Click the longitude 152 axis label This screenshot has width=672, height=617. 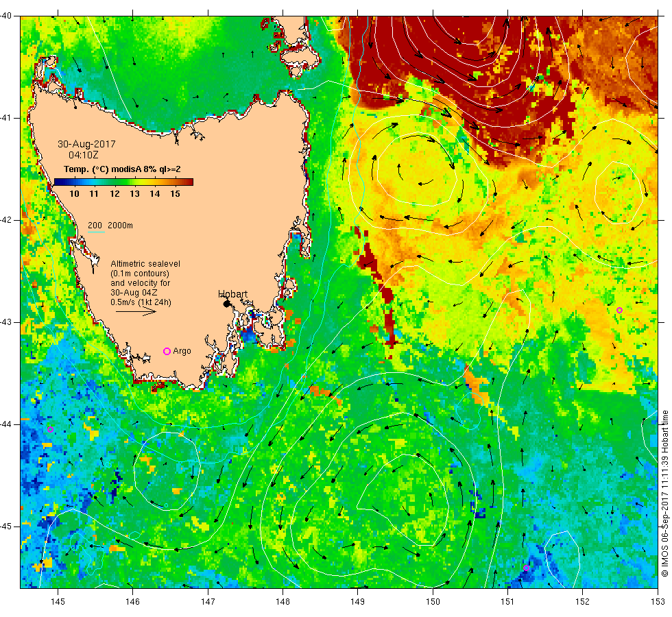(582, 602)
